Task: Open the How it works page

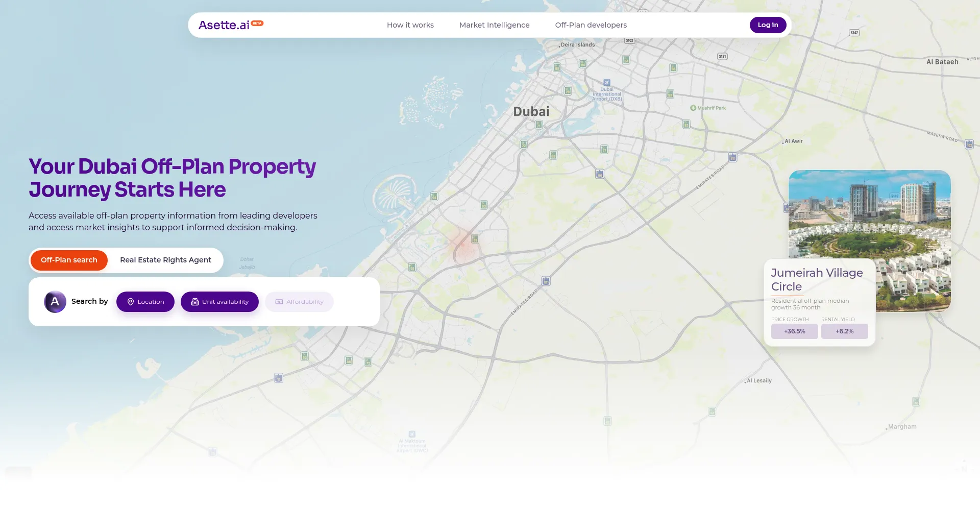Action: pyautogui.click(x=410, y=25)
